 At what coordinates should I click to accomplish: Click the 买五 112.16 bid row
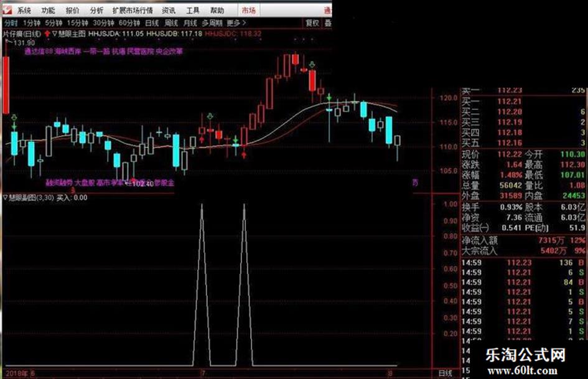click(x=523, y=143)
